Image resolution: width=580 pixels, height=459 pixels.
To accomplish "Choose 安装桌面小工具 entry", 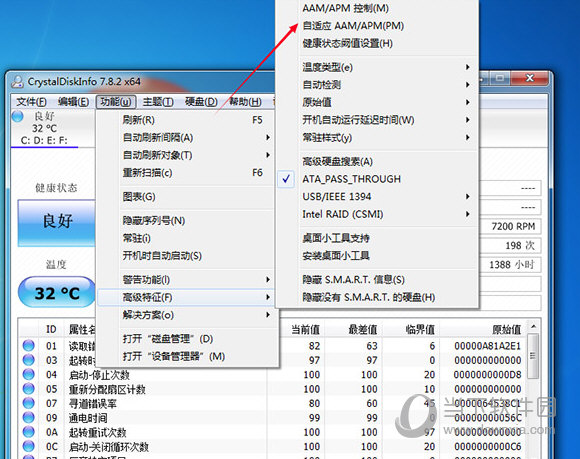I will pos(377,256).
